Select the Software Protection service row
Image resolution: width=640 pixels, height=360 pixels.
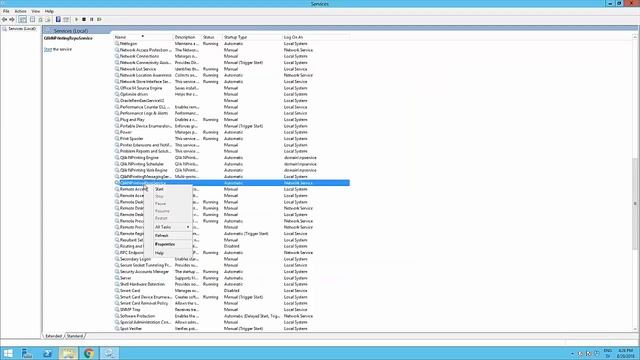(x=232, y=316)
